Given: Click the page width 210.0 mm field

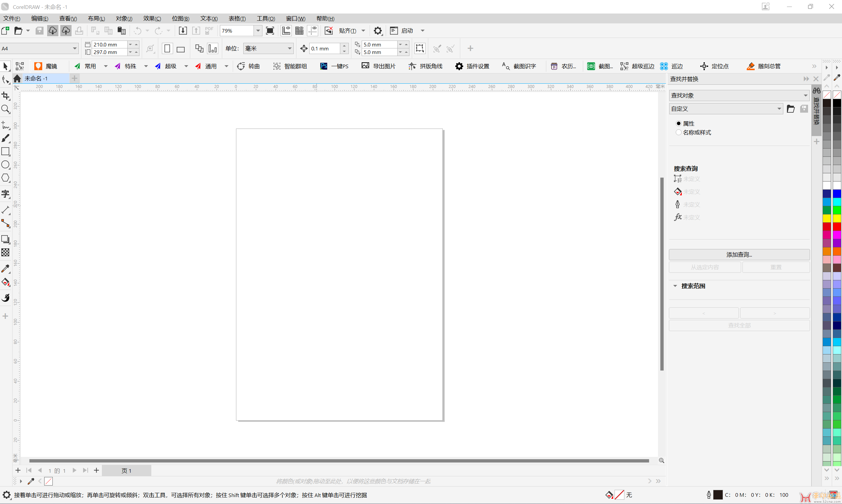Looking at the screenshot, I should point(109,44).
